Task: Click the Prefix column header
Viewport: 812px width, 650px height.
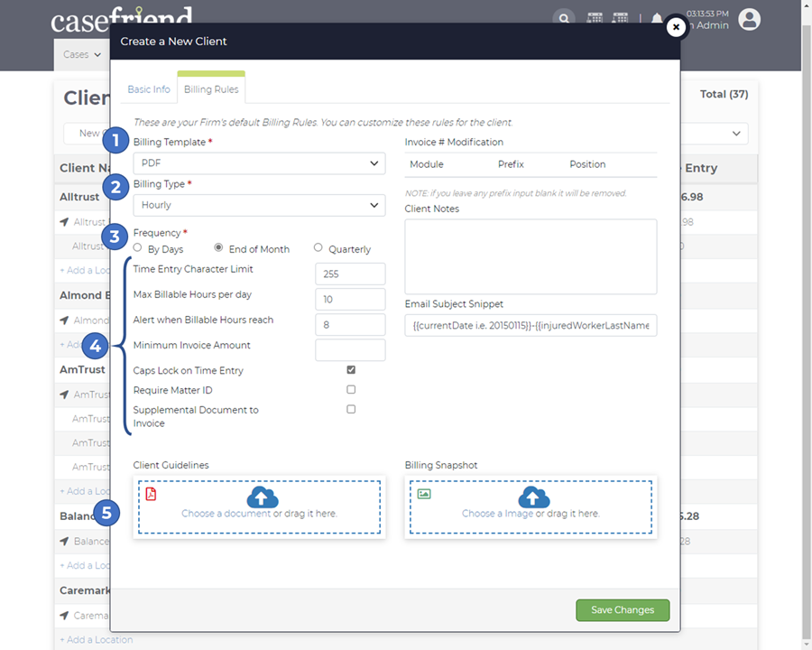Action: pyautogui.click(x=511, y=164)
